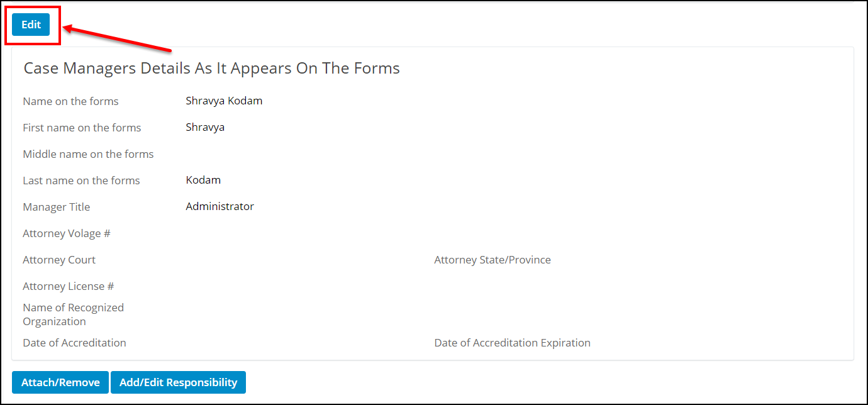Click the Name on the forms label

click(x=70, y=101)
